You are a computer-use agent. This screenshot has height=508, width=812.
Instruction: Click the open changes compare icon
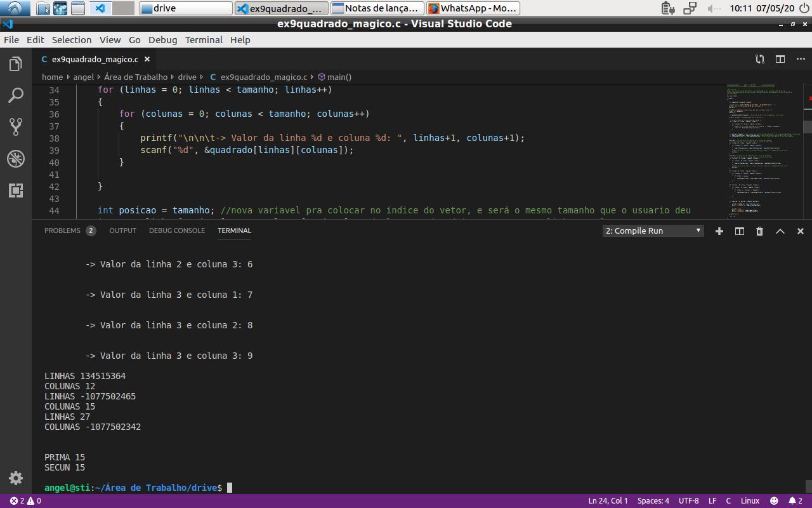click(760, 59)
